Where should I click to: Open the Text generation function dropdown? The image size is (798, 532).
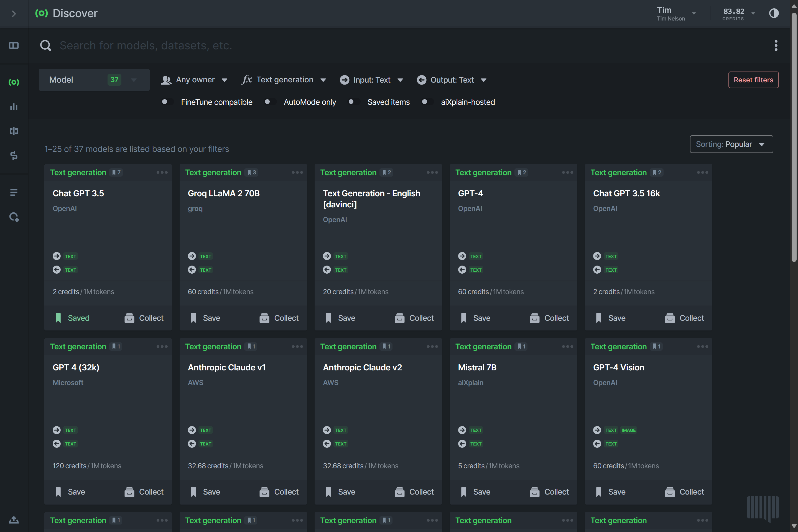(284, 80)
